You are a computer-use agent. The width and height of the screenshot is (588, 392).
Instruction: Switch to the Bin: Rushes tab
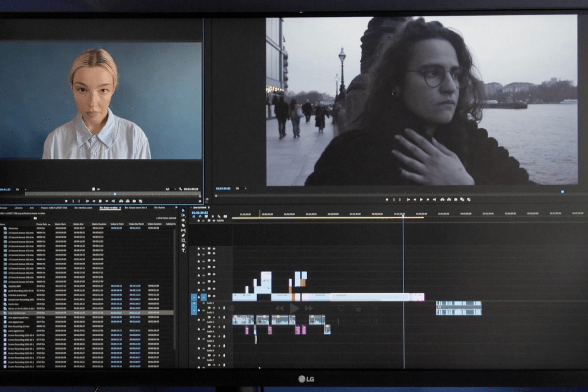160,207
